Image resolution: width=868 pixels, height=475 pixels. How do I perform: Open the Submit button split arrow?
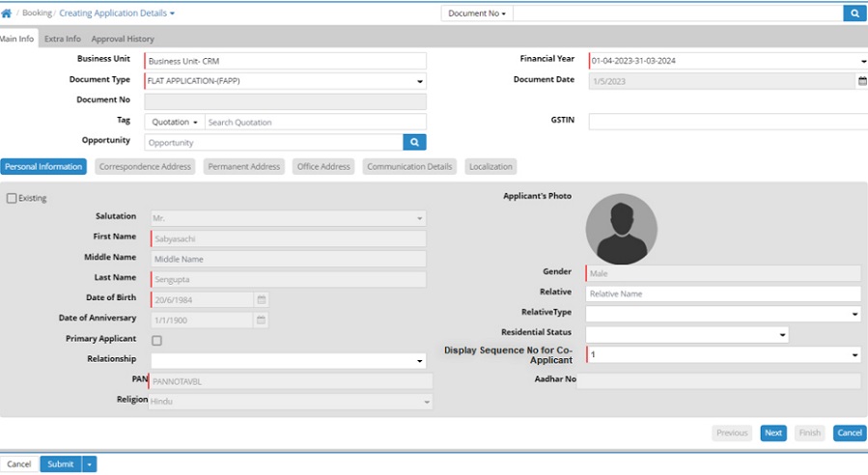click(x=90, y=464)
